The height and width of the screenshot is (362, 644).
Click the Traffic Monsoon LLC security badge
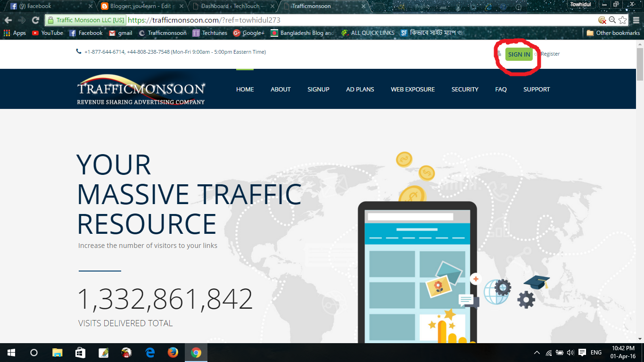85,20
